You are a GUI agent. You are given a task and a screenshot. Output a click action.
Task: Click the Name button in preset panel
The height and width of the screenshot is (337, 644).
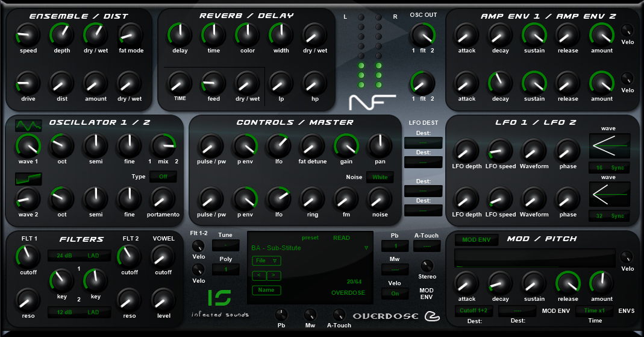(266, 290)
